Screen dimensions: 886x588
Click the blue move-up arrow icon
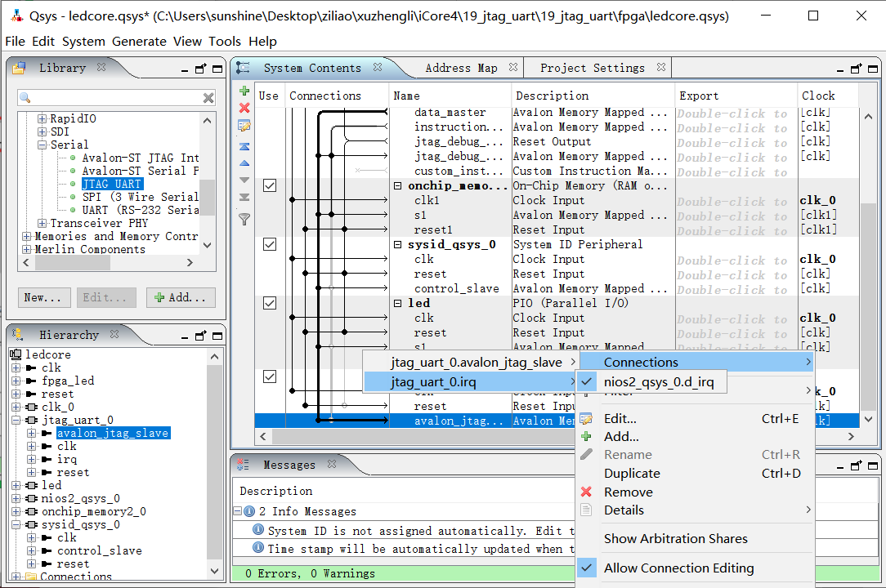coord(244,163)
